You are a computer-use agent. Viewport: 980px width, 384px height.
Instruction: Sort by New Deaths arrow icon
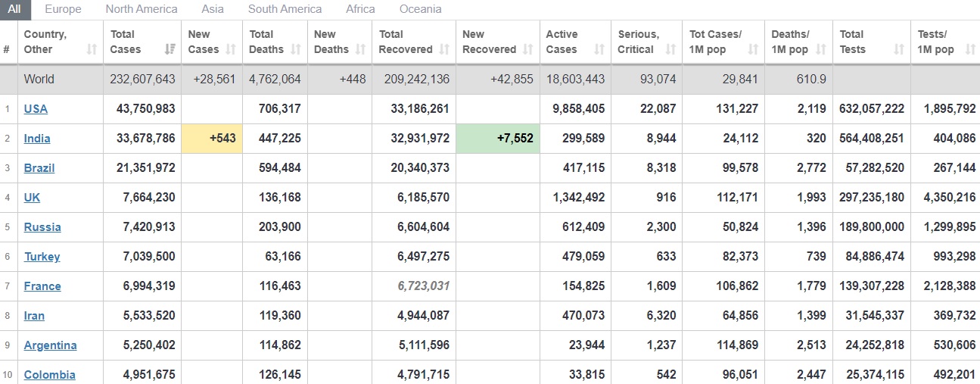361,50
